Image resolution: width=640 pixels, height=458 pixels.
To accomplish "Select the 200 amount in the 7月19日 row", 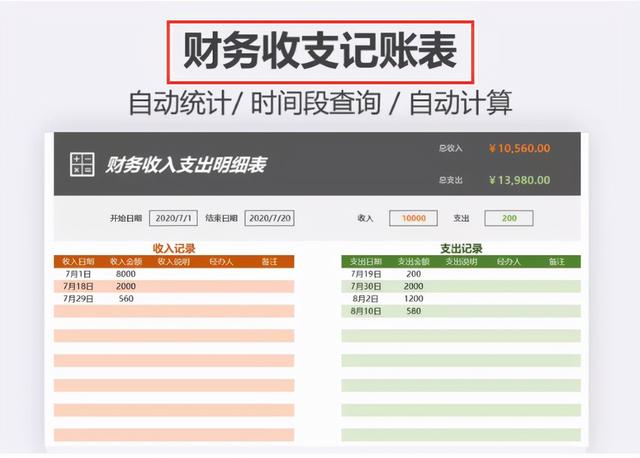I will pyautogui.click(x=413, y=274).
